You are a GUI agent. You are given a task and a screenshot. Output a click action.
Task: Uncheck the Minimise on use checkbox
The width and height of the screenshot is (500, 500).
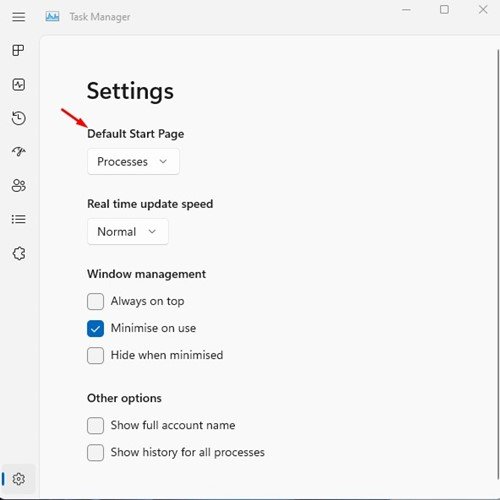coord(95,328)
